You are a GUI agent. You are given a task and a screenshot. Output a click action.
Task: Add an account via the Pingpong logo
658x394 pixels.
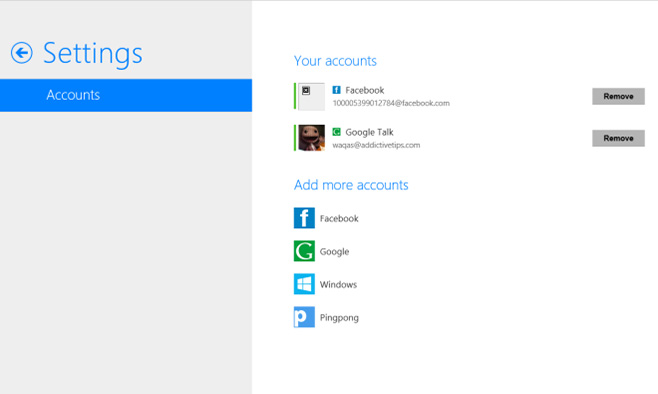coord(304,317)
